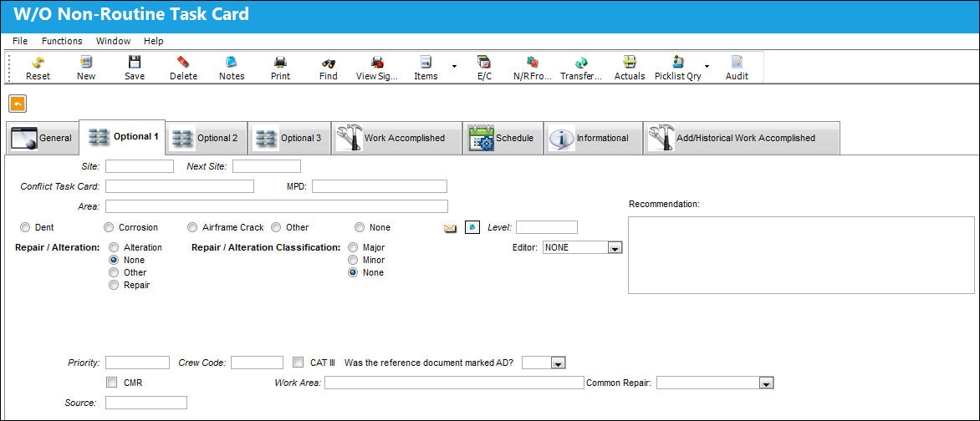This screenshot has width=980, height=421.
Task: Click the Reset toolbar icon
Action: (x=38, y=63)
